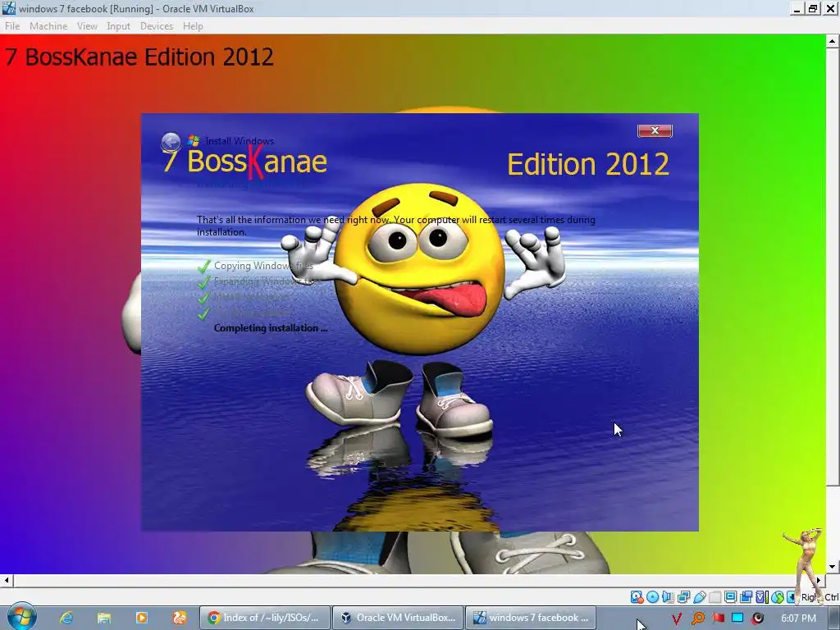Click the hard disk activity status icon
This screenshot has height=630, width=840.
click(637, 597)
